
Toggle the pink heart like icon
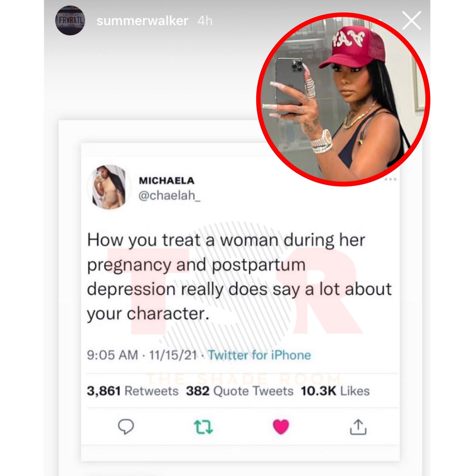coord(281,427)
